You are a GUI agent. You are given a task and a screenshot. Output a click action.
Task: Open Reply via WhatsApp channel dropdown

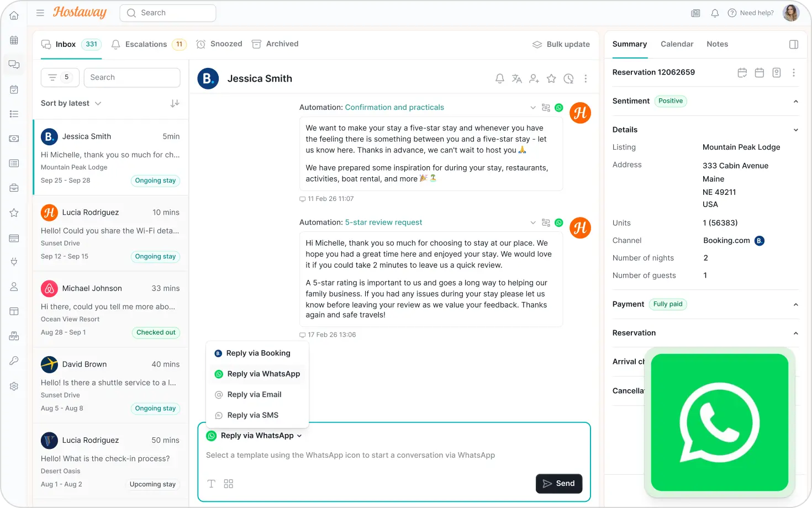[255, 436]
